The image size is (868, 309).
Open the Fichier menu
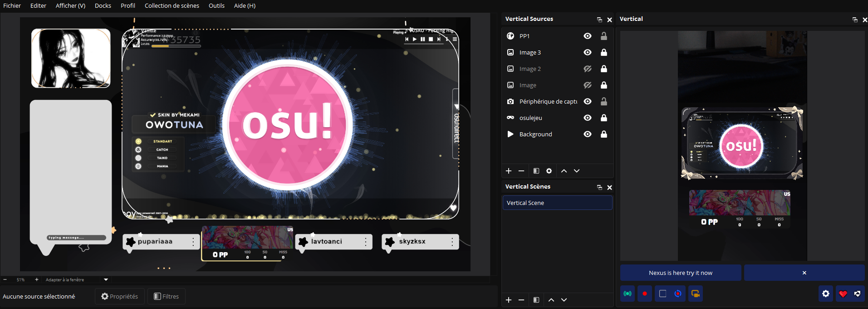12,5
